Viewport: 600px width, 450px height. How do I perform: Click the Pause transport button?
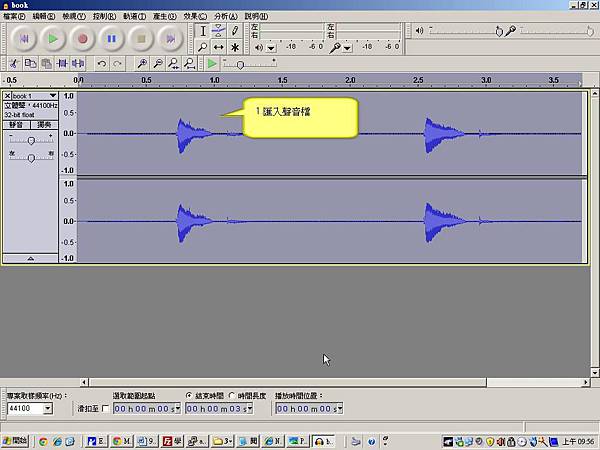coord(112,39)
